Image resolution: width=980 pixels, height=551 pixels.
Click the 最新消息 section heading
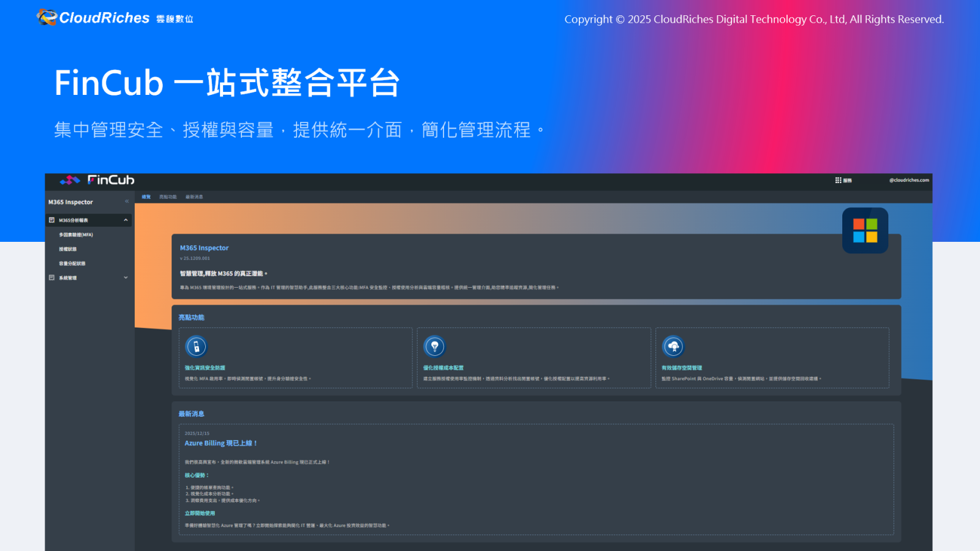[192, 414]
